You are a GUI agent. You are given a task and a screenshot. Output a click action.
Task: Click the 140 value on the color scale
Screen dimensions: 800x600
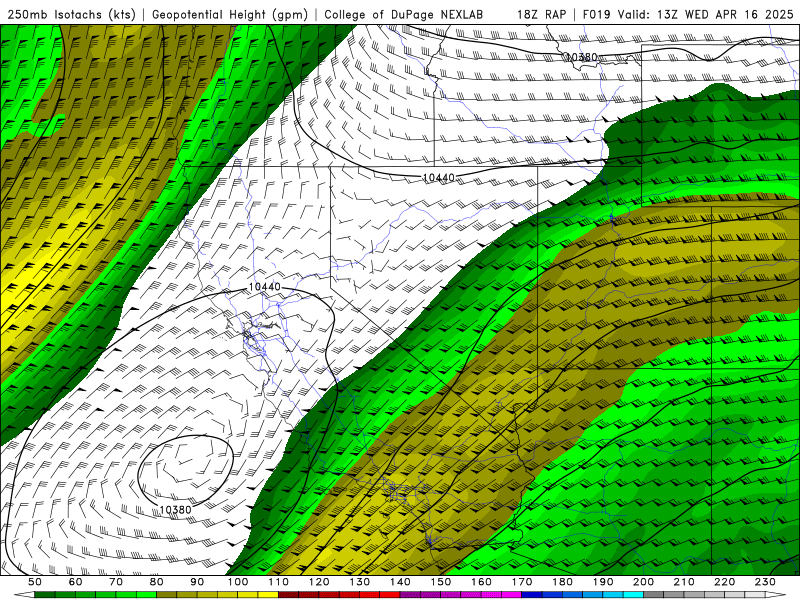coord(400,582)
